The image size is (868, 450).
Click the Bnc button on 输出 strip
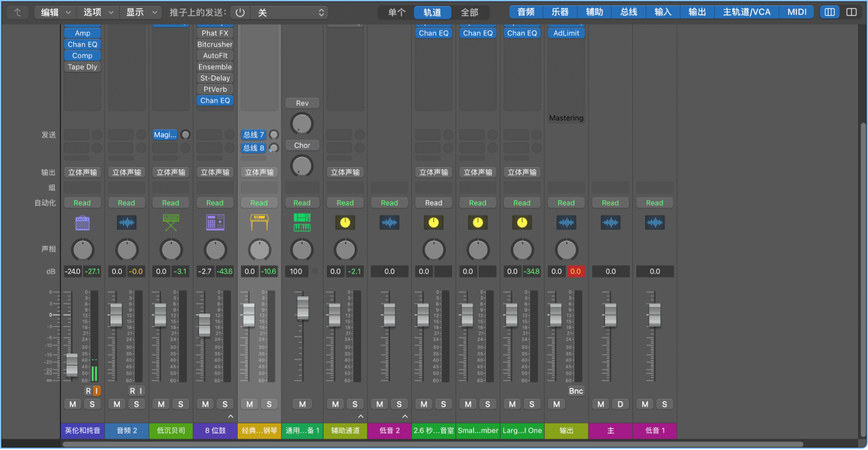pos(576,391)
